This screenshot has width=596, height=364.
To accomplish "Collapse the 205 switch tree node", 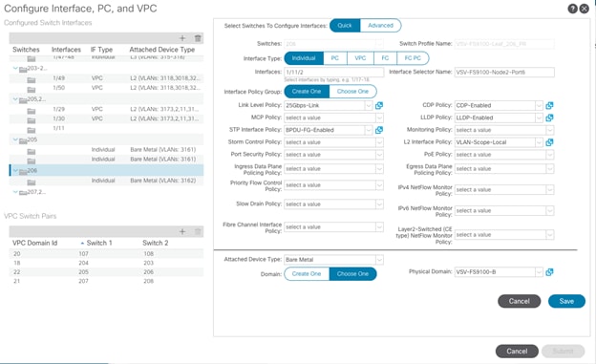I will [x=15, y=139].
